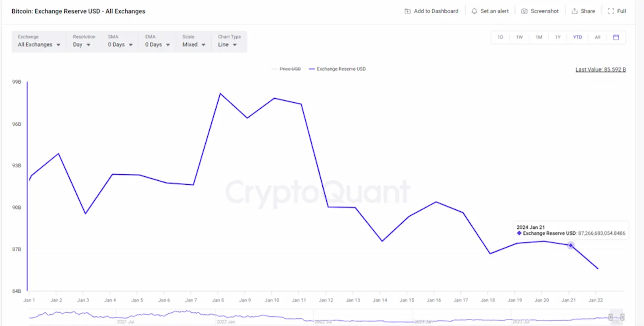Click the mini overview chart at 2022 Jan
The width and height of the screenshot is (644, 326).
click(x=226, y=318)
